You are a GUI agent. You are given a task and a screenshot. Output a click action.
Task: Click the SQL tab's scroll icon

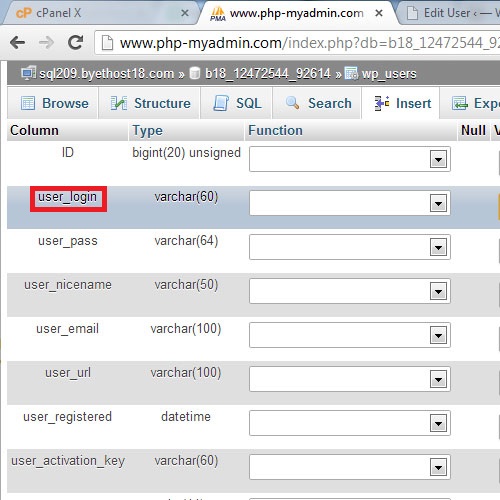[221, 103]
